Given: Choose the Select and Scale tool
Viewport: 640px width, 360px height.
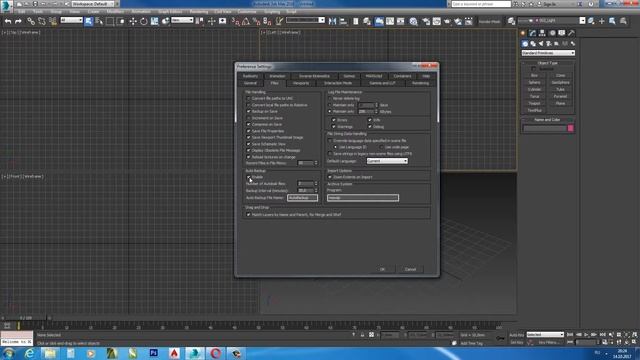Looking at the screenshot, I should (x=154, y=21).
